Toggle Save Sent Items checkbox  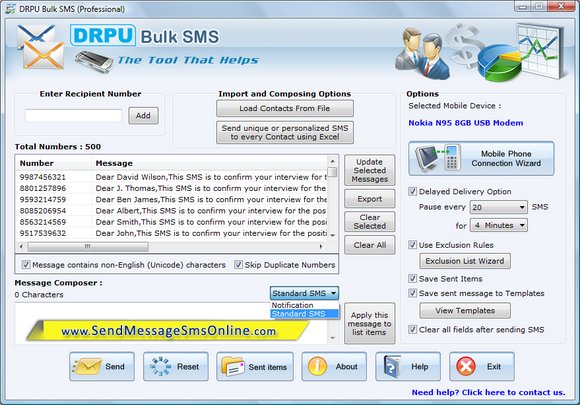(412, 279)
